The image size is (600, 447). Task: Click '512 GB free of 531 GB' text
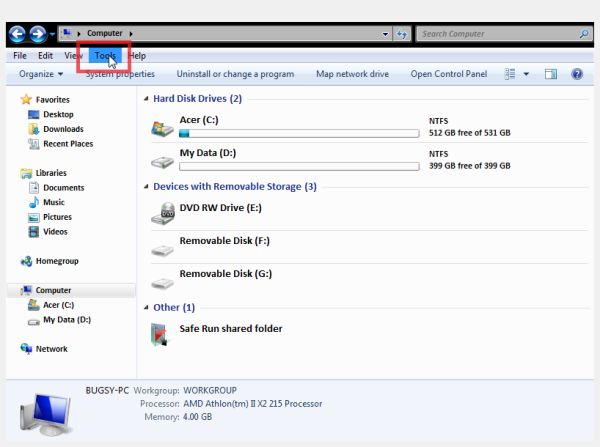(470, 133)
